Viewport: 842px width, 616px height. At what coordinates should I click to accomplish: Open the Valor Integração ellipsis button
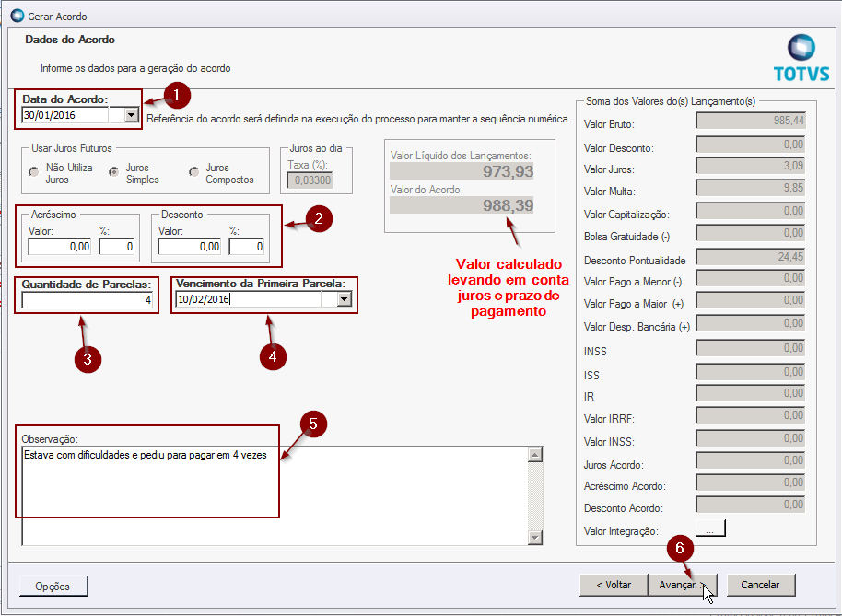click(710, 529)
